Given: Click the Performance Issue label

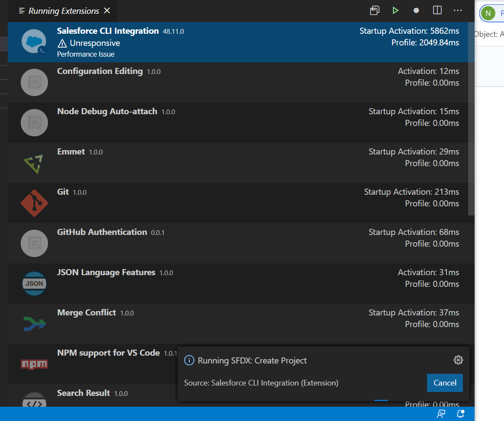Looking at the screenshot, I should tap(86, 54).
